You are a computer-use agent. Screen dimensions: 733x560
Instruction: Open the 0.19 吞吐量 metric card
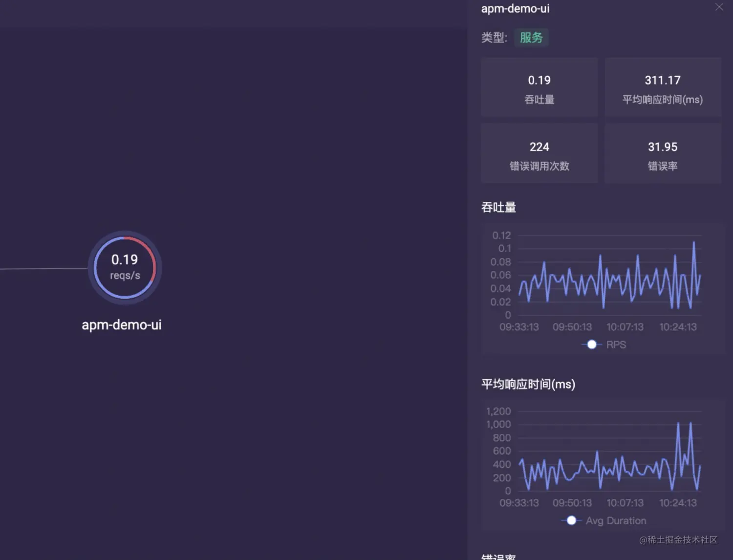coord(539,87)
